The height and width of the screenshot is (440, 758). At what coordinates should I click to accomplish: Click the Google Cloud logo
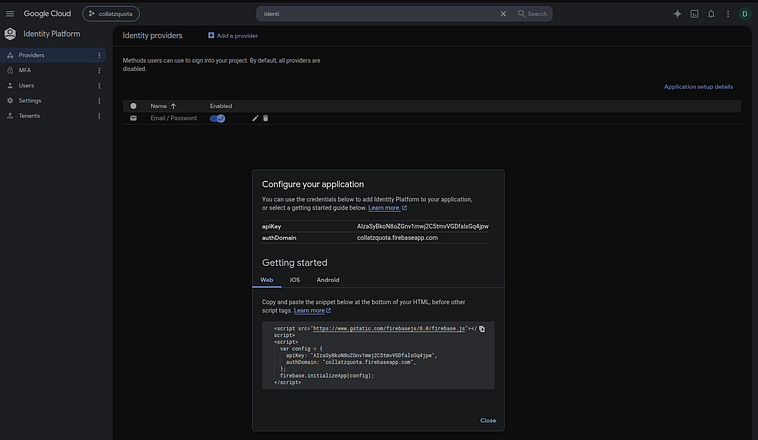47,14
